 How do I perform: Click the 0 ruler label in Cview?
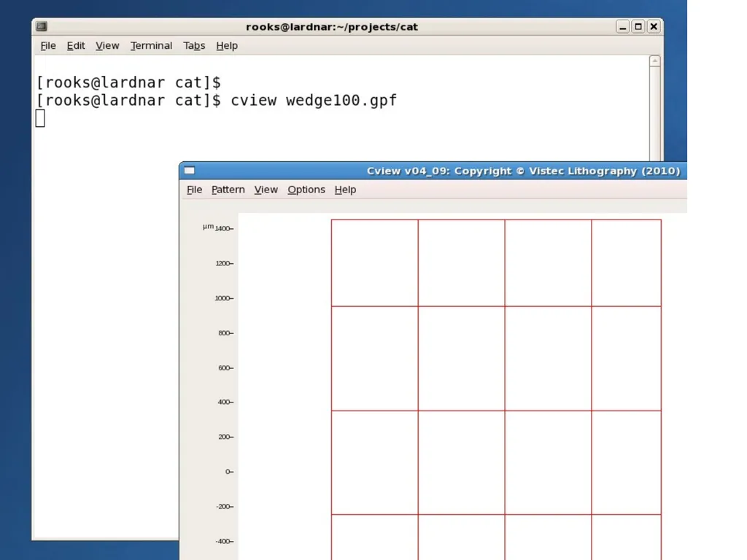tap(228, 472)
